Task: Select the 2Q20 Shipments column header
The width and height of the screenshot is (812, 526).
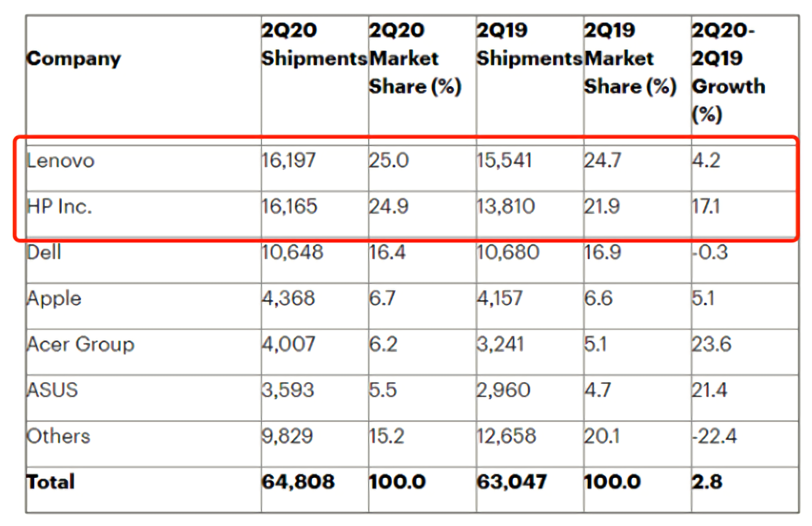Action: click(314, 44)
